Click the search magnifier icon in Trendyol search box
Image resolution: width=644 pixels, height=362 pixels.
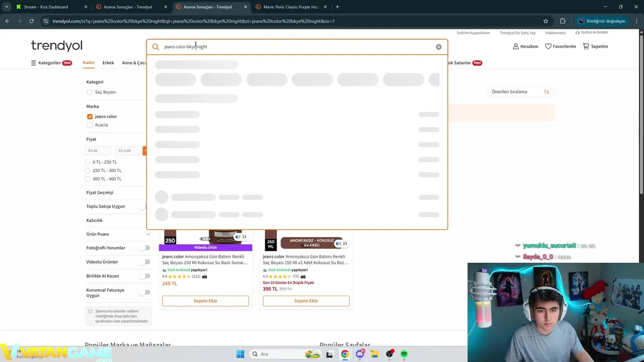pos(155,47)
